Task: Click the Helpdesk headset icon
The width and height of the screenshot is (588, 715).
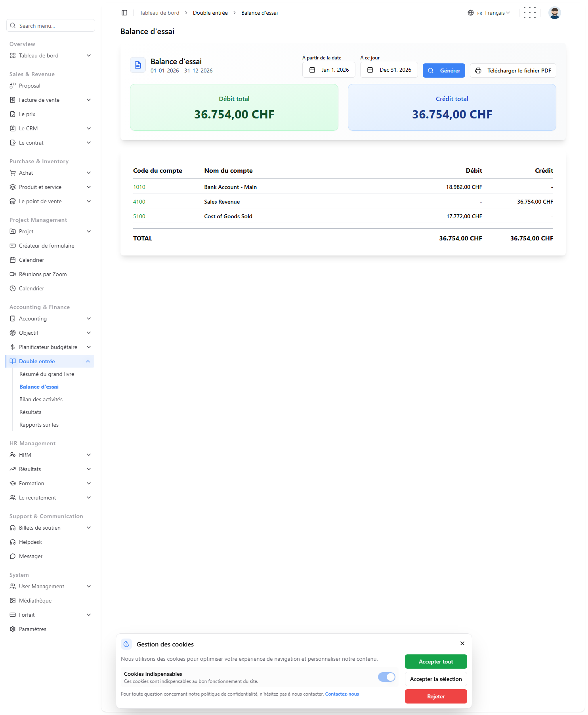Action: (13, 542)
